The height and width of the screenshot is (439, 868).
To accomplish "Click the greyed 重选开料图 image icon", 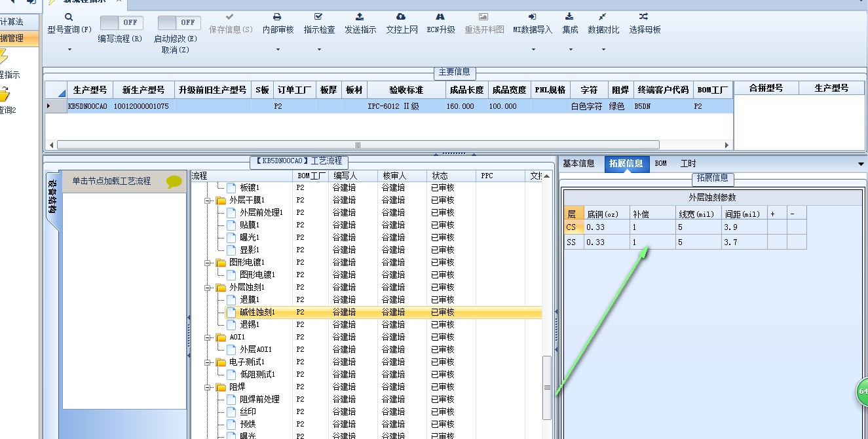I will [x=483, y=17].
